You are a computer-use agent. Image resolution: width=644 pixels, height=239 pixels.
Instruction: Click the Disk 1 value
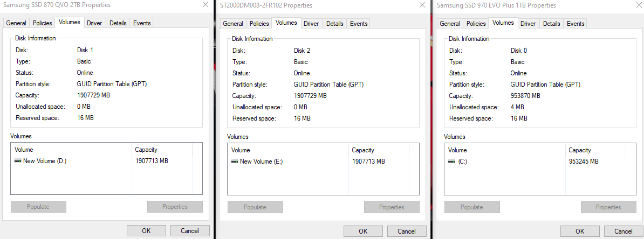85,50
